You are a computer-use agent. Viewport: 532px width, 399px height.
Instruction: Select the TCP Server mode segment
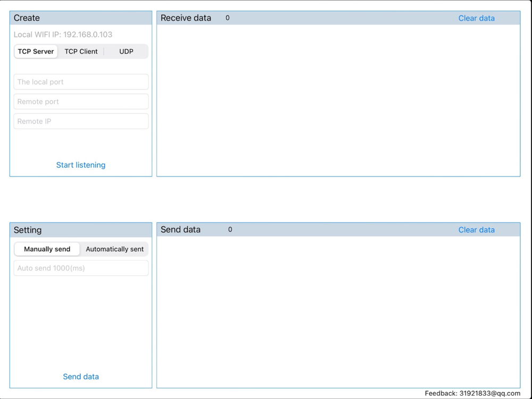(36, 52)
